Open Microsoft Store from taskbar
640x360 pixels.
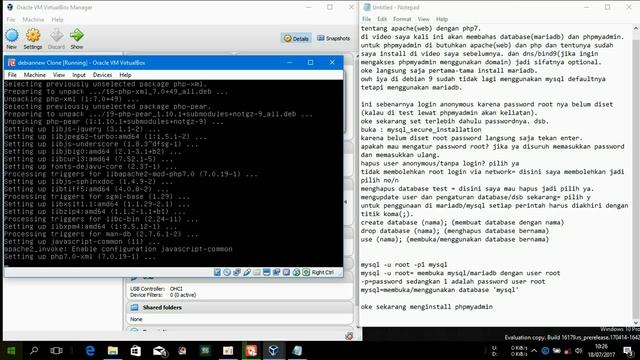pyautogui.click(x=136, y=351)
